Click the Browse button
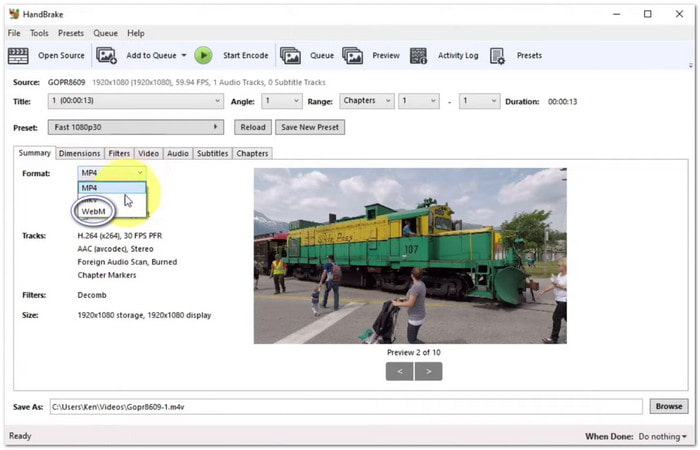The image size is (700, 450). click(669, 407)
